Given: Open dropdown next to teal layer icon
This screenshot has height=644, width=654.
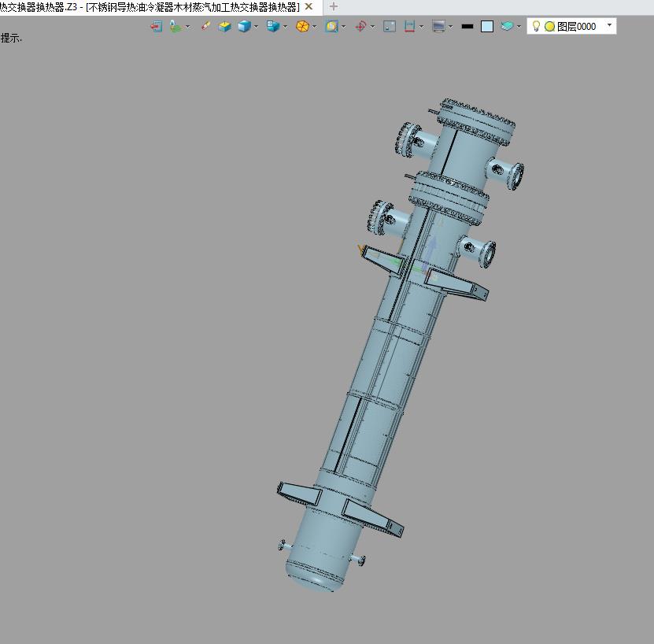Looking at the screenshot, I should coord(519,27).
